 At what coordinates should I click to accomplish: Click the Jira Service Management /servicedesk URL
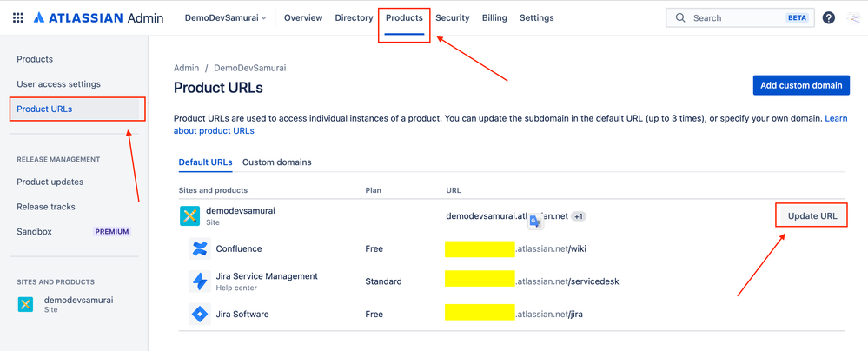[x=532, y=281]
